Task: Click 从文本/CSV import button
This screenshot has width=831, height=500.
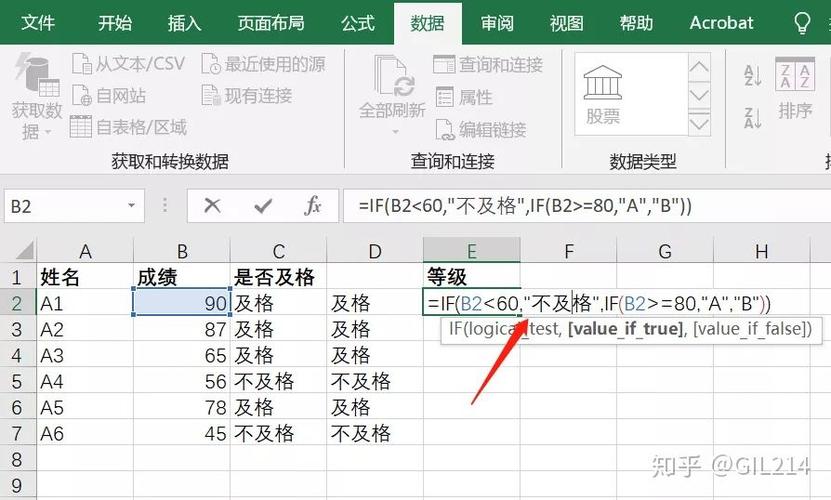Action: [128, 64]
